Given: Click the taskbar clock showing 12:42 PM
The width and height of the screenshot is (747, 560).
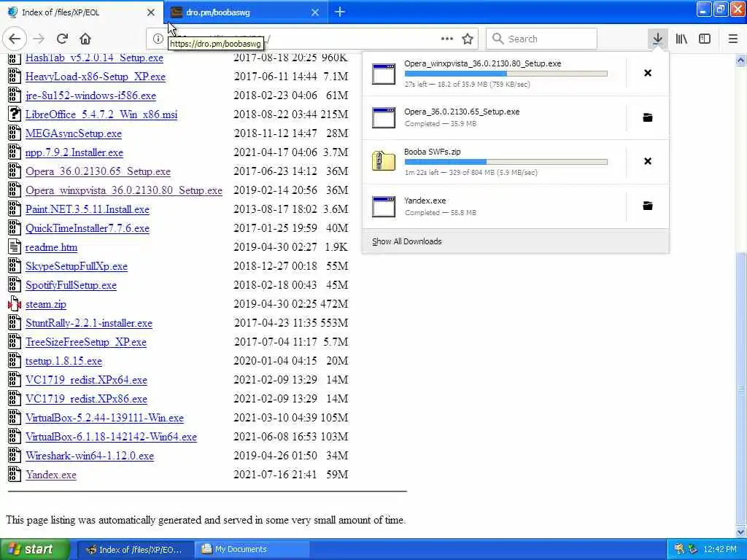Looking at the screenshot, I should coord(719,549).
